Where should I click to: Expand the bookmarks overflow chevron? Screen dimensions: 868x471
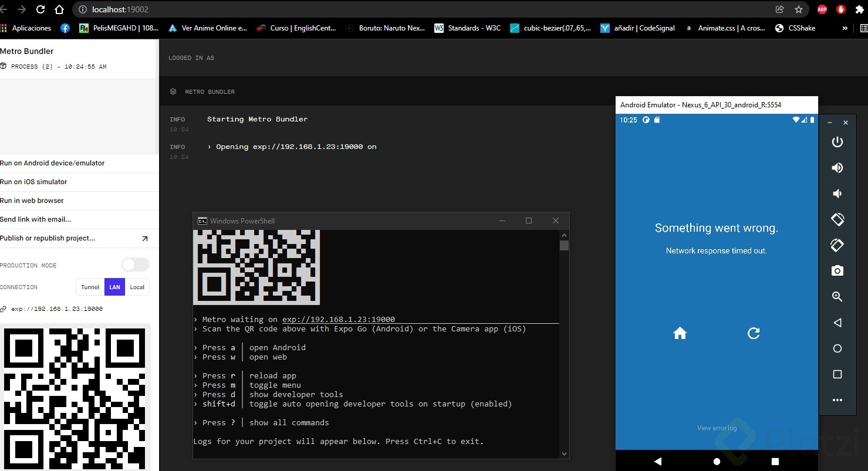pyautogui.click(x=845, y=28)
